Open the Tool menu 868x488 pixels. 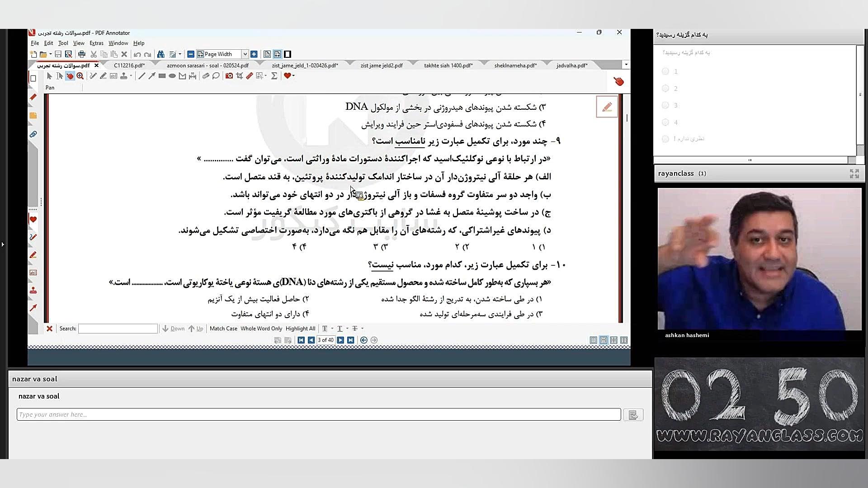63,43
